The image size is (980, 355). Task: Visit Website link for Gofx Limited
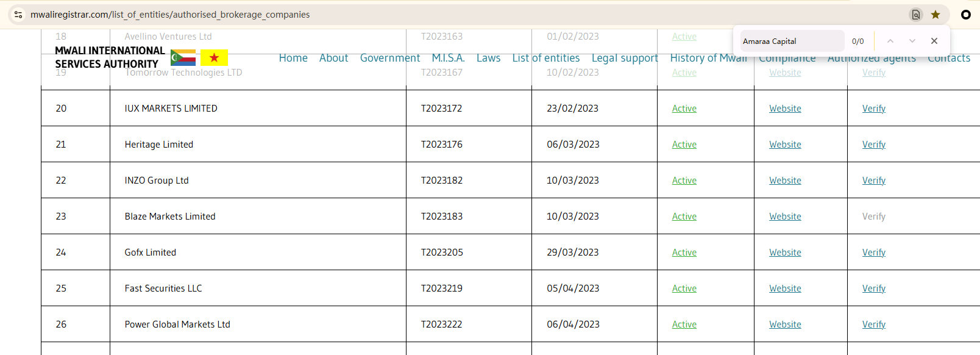tap(785, 253)
